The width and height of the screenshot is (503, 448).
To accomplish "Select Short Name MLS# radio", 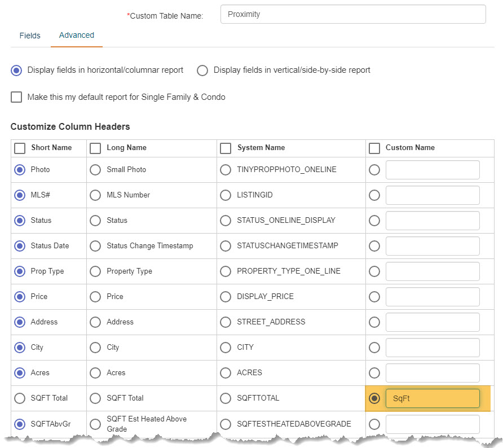I will coord(20,195).
